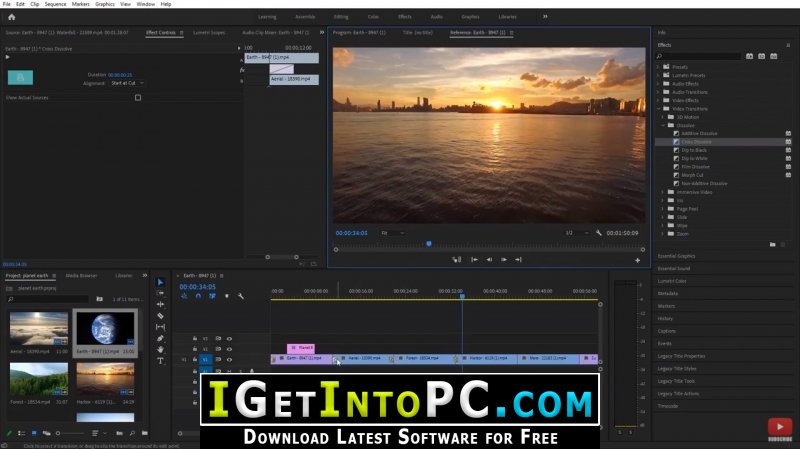Image resolution: width=800 pixels, height=449 pixels.
Task: Open program monitor Button Editor plus
Action: tap(637, 260)
